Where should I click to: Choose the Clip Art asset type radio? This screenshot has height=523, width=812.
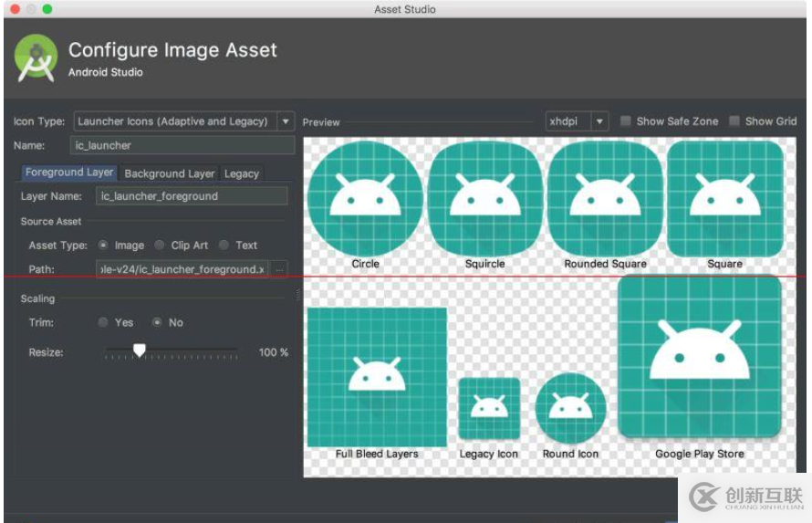[160, 245]
